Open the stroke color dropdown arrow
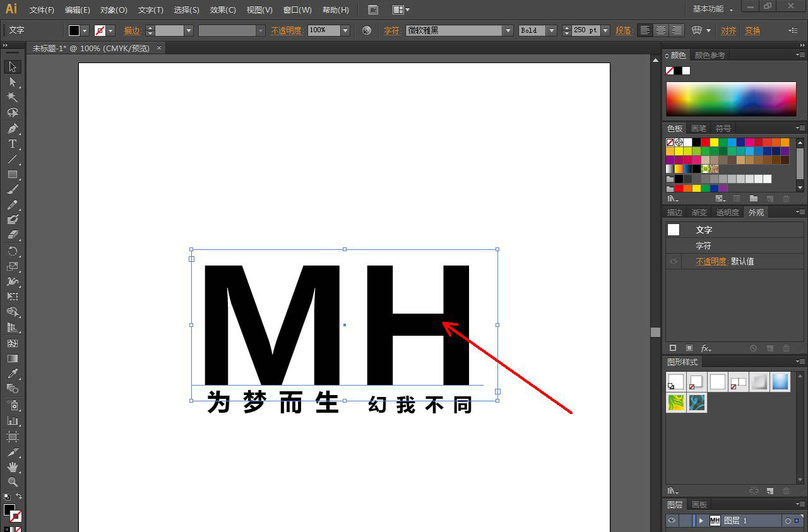The height and width of the screenshot is (532, 808). pyautogui.click(x=111, y=30)
